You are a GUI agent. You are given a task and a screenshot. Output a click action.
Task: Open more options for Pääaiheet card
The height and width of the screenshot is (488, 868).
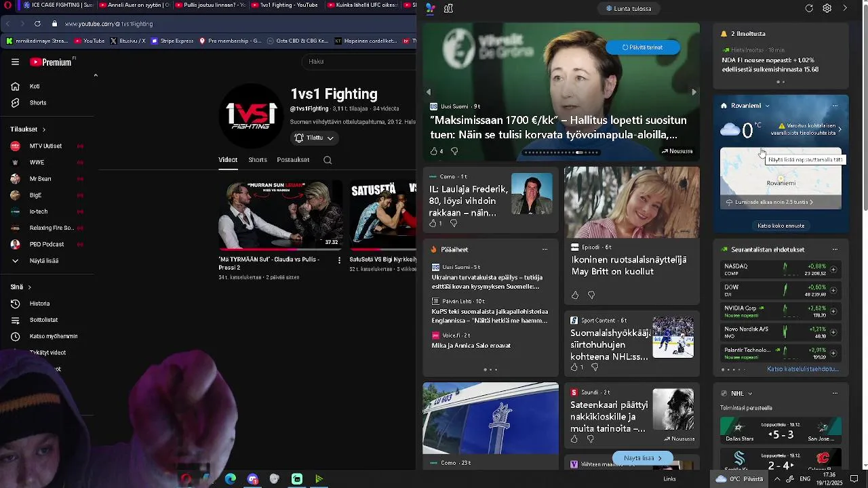coord(545,249)
